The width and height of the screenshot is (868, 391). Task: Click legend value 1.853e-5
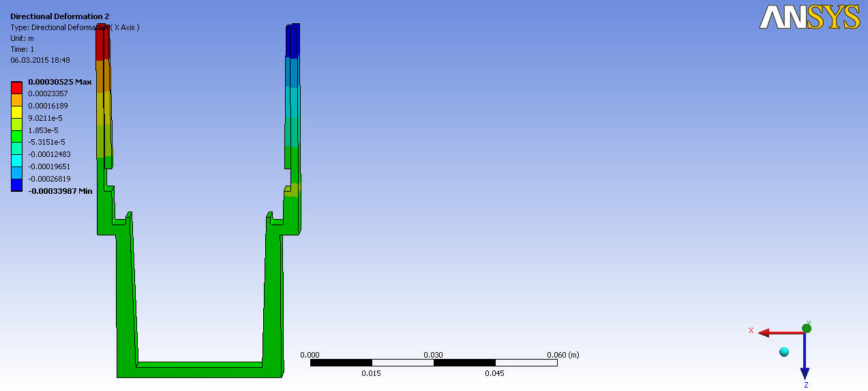[43, 130]
